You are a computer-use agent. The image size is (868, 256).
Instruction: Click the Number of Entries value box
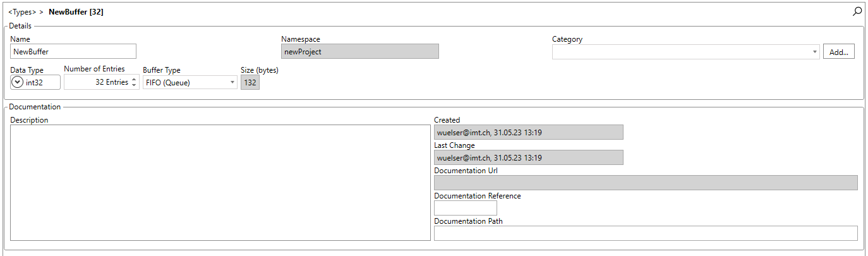97,82
